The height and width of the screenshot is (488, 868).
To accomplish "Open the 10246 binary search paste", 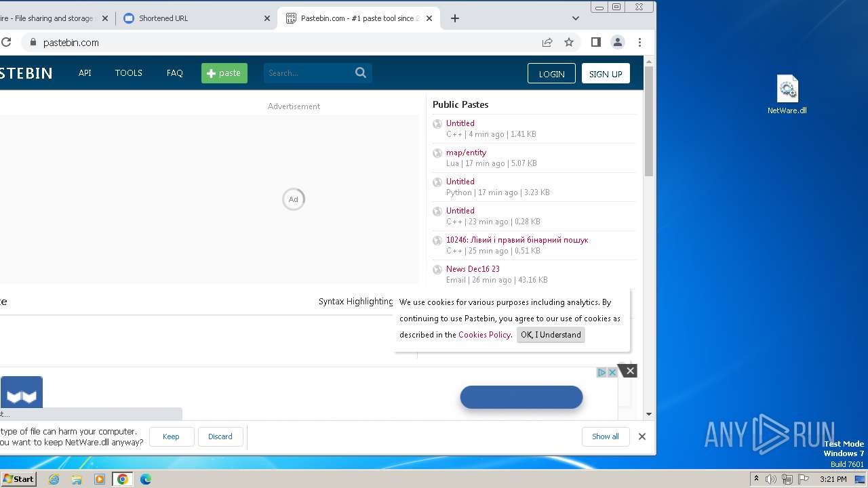I will point(517,240).
